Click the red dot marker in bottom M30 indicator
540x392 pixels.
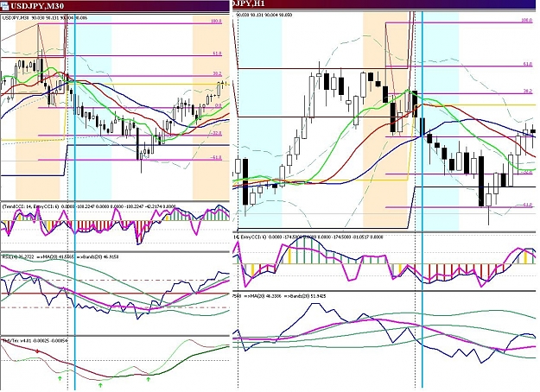[37, 351]
